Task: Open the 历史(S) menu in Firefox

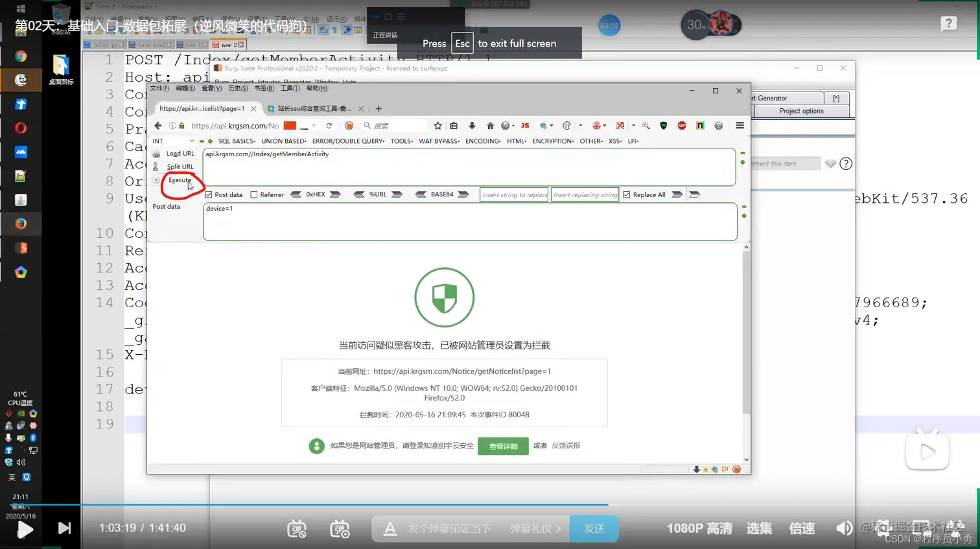Action: [238, 88]
